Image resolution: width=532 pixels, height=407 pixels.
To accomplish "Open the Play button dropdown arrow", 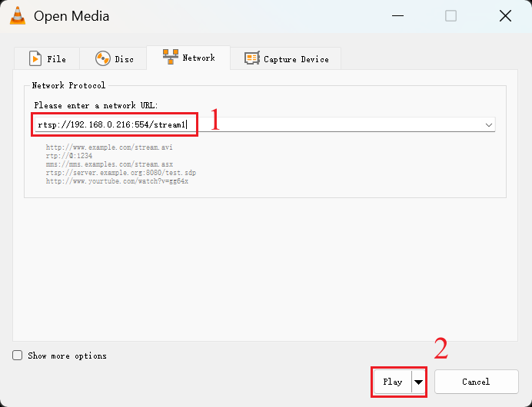I will coord(418,382).
